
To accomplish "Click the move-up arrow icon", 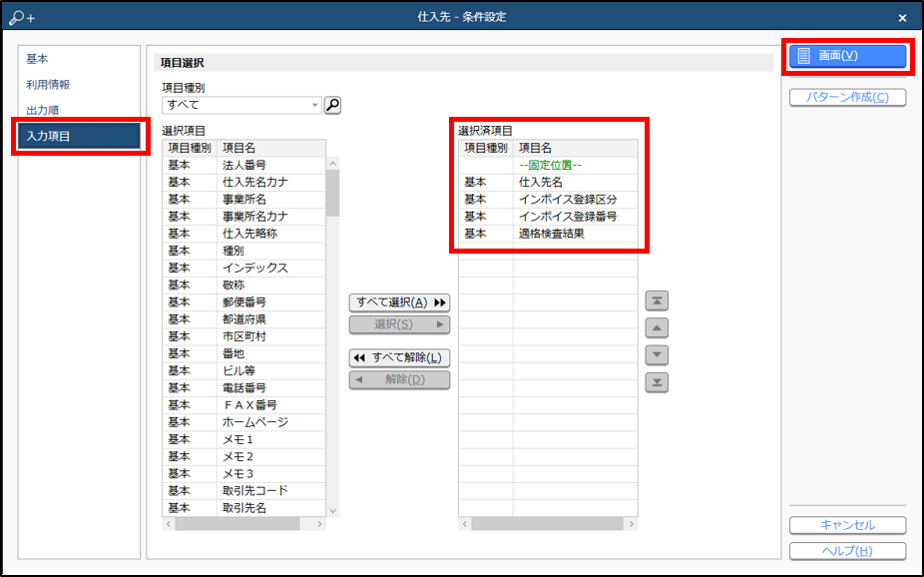I will [x=657, y=328].
